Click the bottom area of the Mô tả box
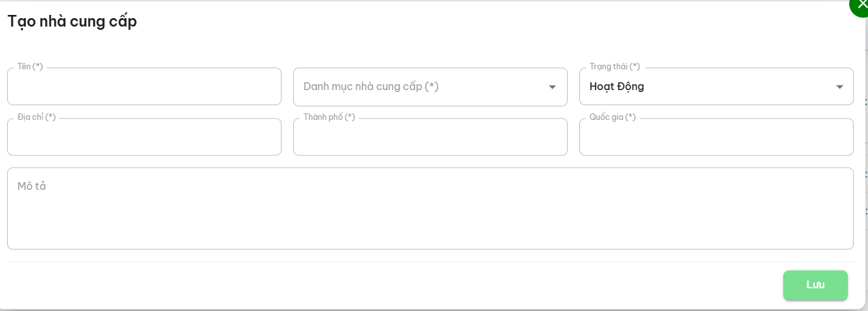This screenshot has height=311, width=868. pos(430,238)
